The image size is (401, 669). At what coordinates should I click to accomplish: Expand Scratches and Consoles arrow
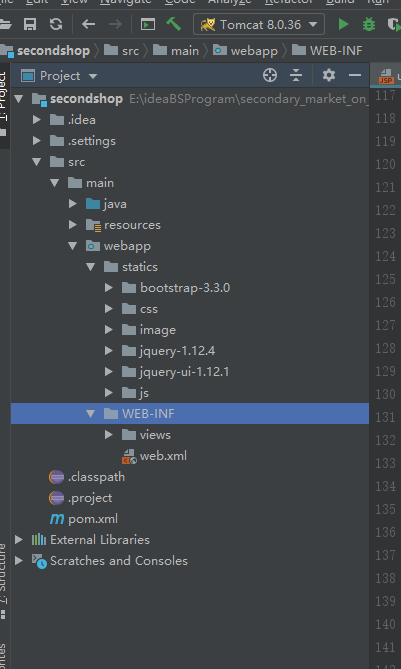19,561
